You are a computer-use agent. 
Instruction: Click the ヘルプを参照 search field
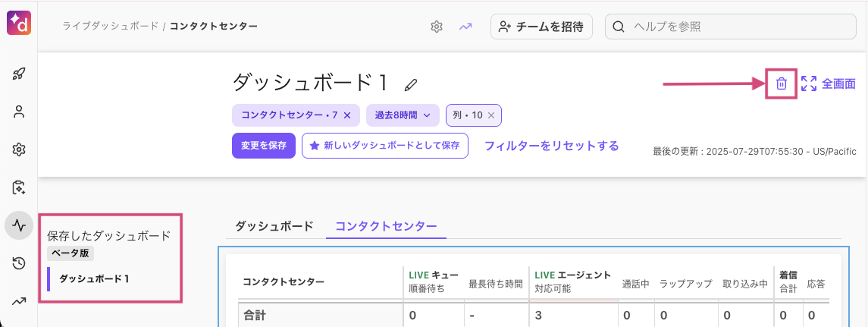pyautogui.click(x=734, y=27)
